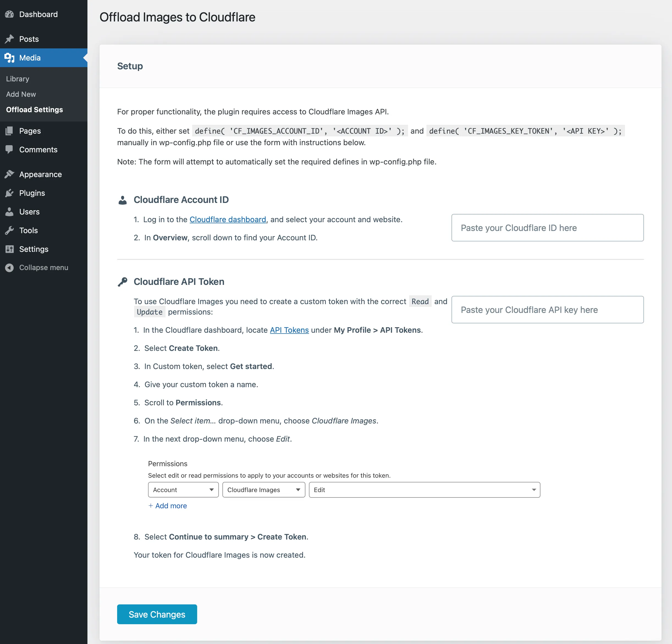The image size is (672, 644).
Task: Select Offload Settings in the Media menu
Action: tap(34, 109)
